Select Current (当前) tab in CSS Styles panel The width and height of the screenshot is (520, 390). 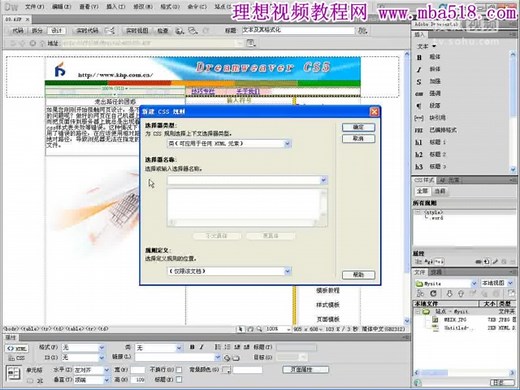pyautogui.click(x=440, y=191)
